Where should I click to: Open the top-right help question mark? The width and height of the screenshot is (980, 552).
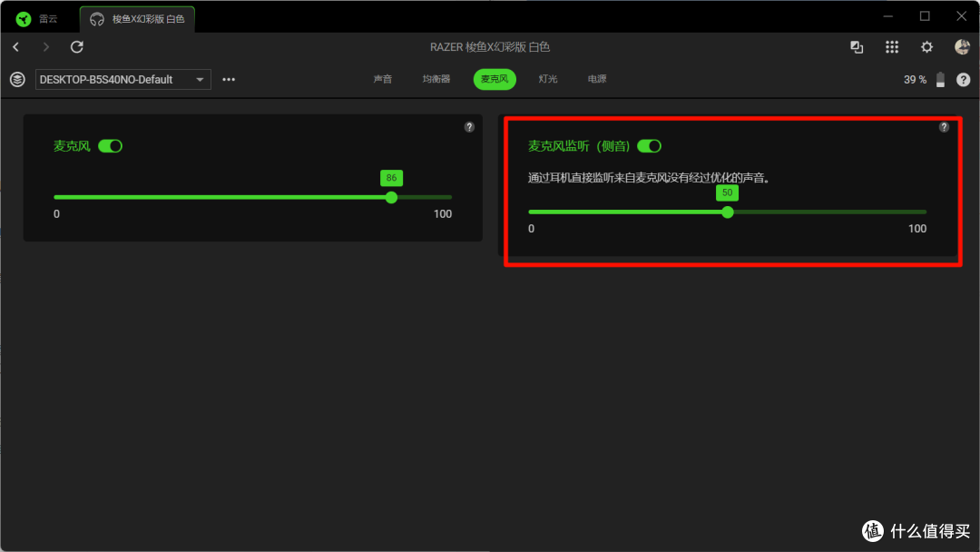[x=963, y=79]
